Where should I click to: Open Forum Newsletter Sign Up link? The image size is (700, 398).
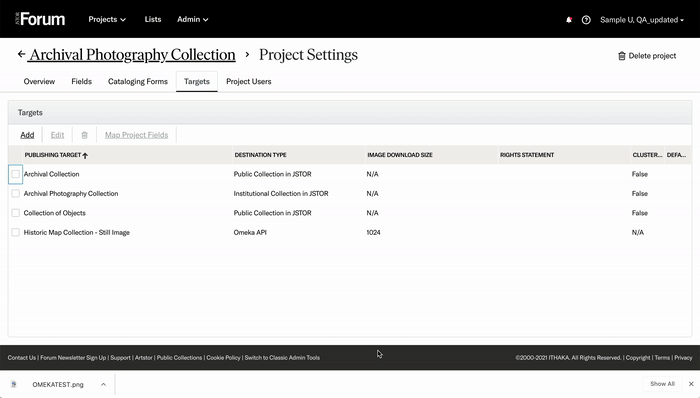pos(73,357)
